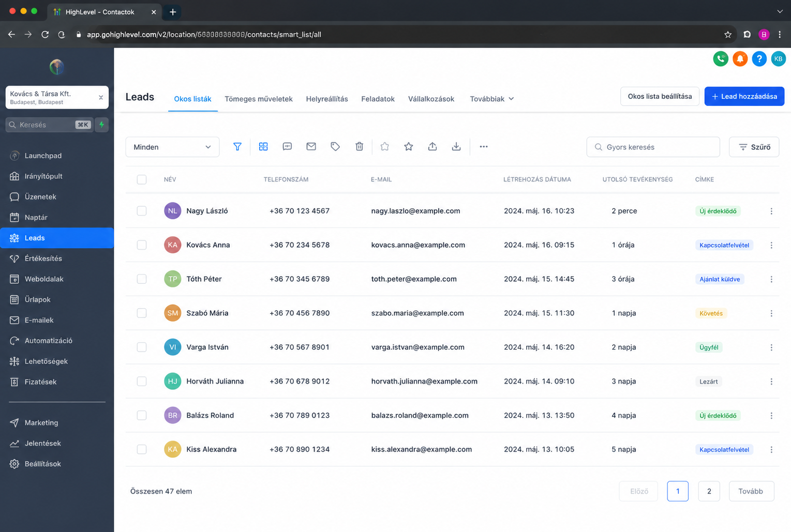Add tag using the tag icon
Screen dimensions: 791x532
tap(335, 147)
